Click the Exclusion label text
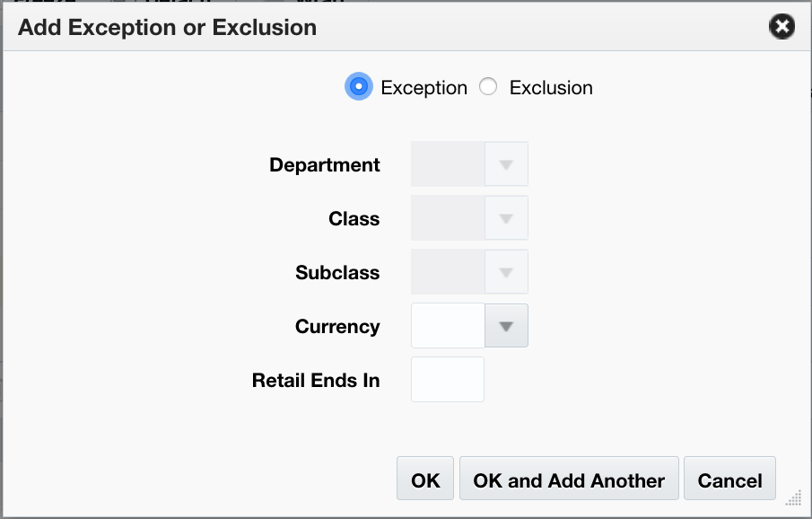 (550, 87)
